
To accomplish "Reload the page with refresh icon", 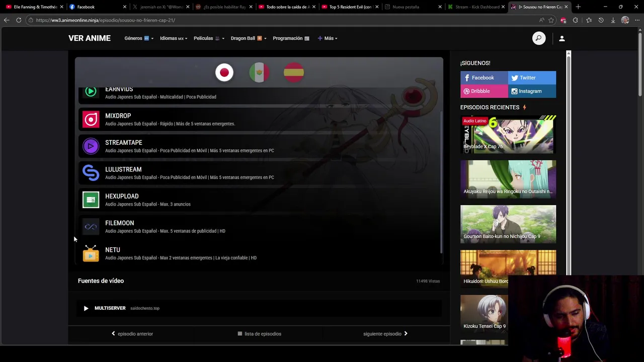I will click(19, 20).
